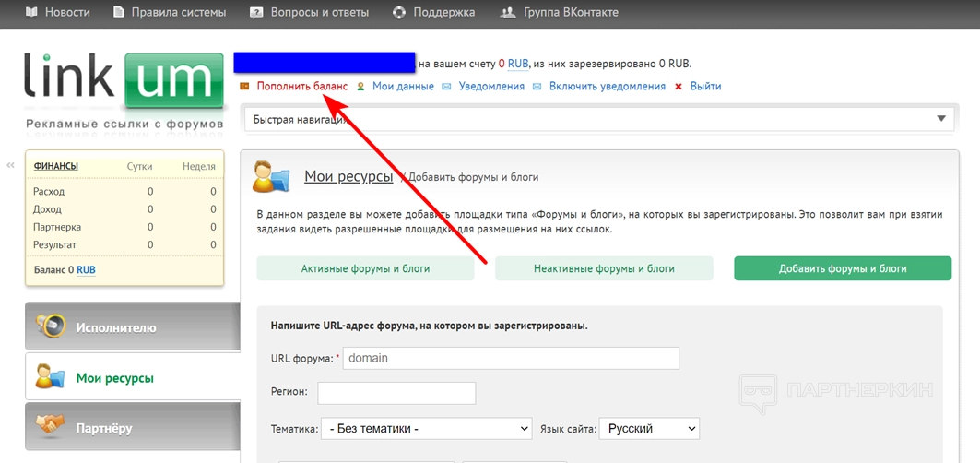The height and width of the screenshot is (463, 980).
Task: Collapse the sidebar with the double-chevron icon
Action: pos(10,165)
